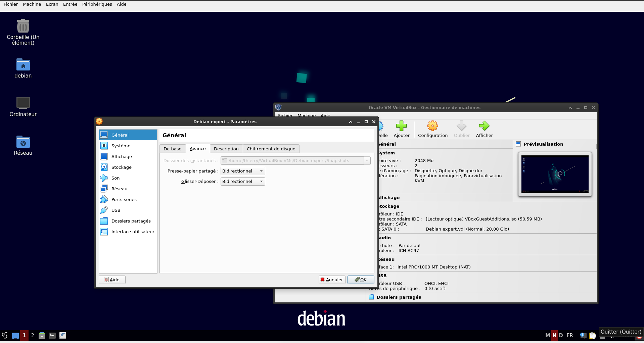Viewport: 644px width, 343px height.
Task: Confirm settings with the OK button
Action: tap(361, 280)
